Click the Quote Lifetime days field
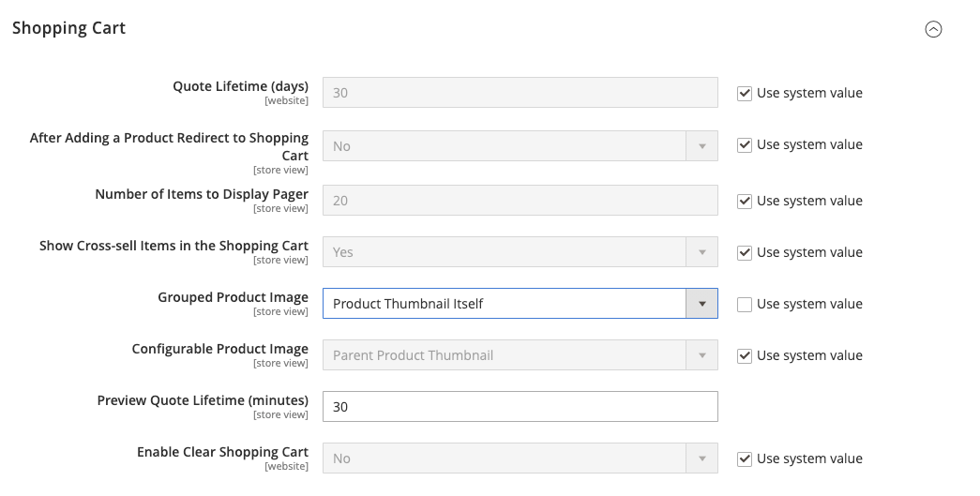The image size is (980, 496). coord(520,93)
